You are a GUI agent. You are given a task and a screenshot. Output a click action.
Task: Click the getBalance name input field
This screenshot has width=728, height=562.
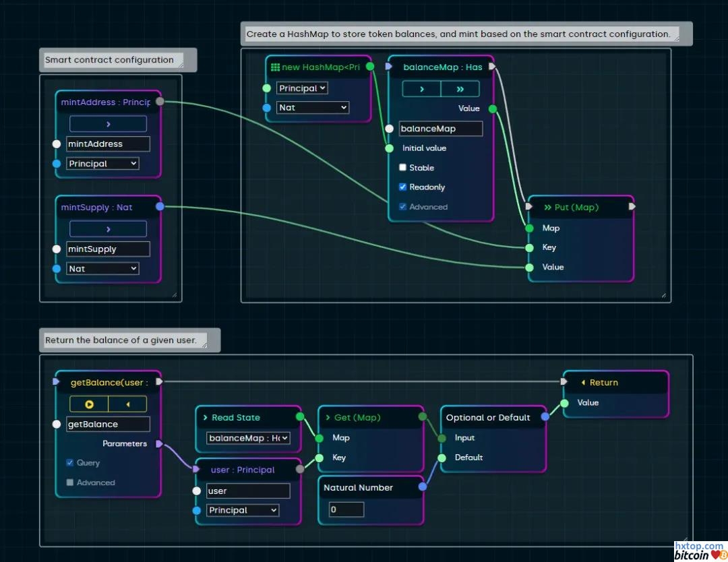pos(108,425)
